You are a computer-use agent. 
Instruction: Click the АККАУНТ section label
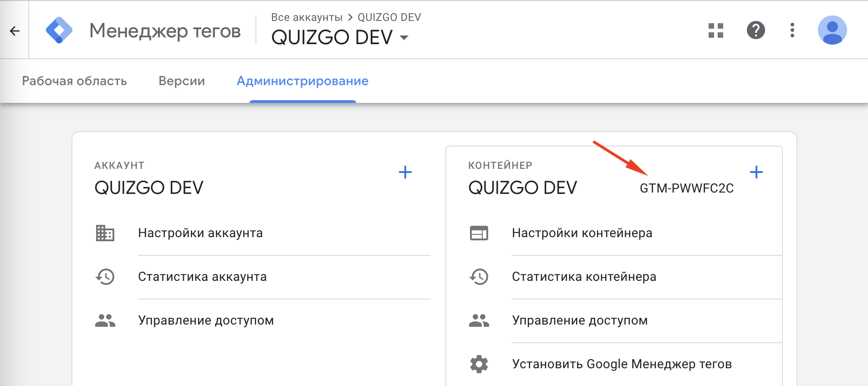pyautogui.click(x=119, y=165)
